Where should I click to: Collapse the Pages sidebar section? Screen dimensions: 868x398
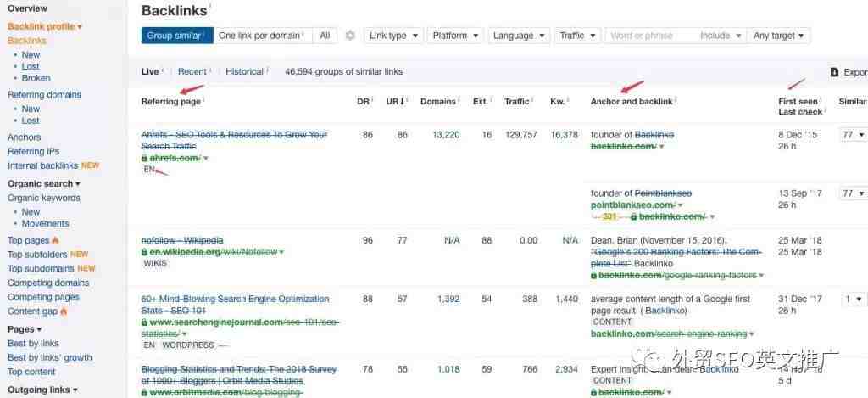[x=25, y=329]
